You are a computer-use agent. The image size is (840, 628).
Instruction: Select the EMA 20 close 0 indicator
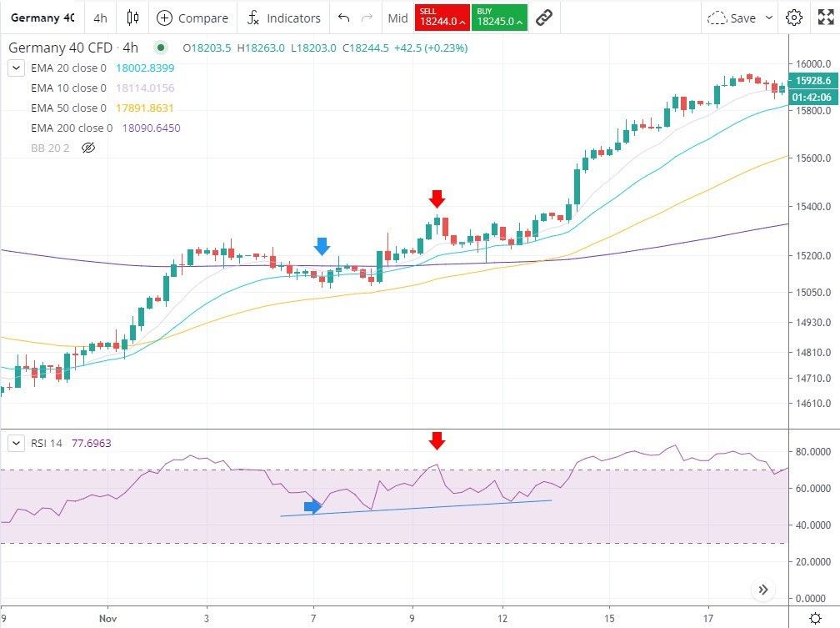(x=68, y=68)
